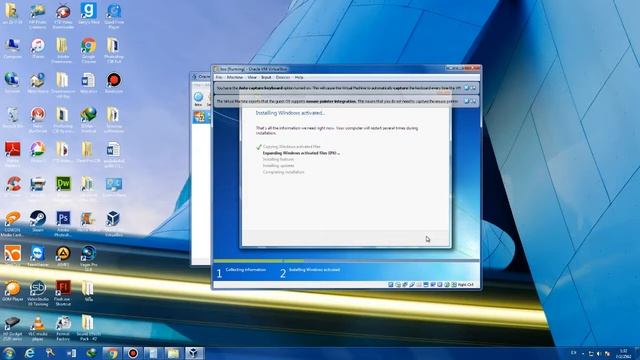Select the Picasa desktop icon
This screenshot has width=640, height=360.
click(x=38, y=152)
